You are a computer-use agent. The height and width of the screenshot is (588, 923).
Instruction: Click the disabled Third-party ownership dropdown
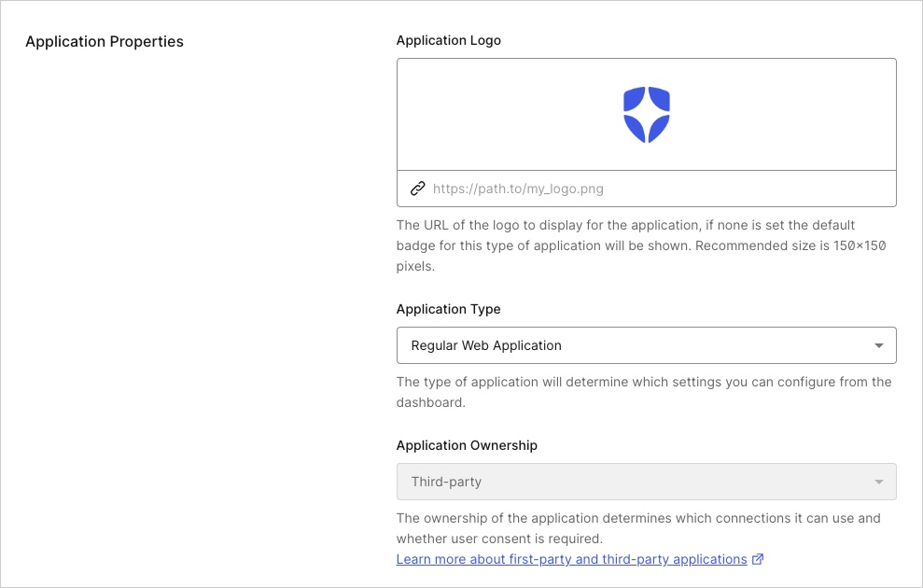pos(635,482)
